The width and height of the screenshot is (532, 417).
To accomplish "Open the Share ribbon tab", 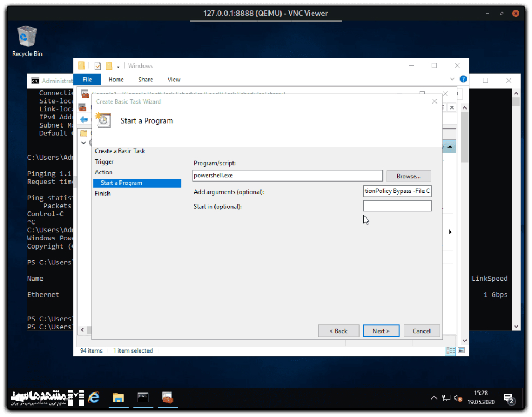I will pos(146,80).
